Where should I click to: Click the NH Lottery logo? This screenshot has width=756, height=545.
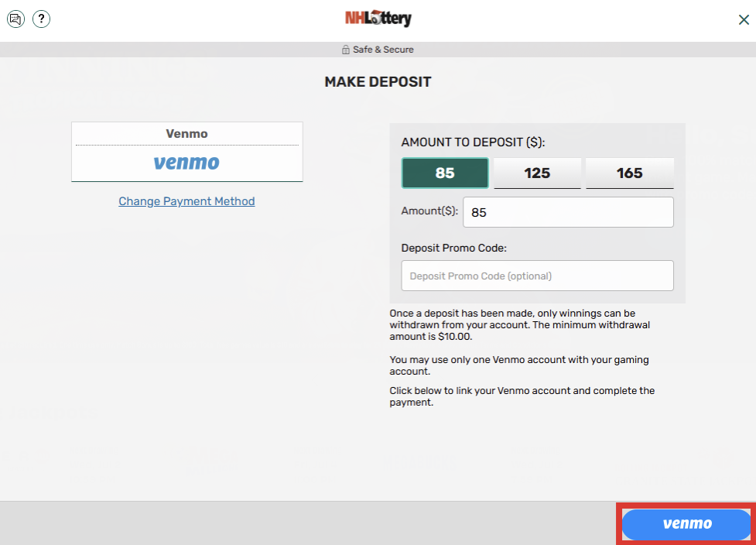coord(378,19)
